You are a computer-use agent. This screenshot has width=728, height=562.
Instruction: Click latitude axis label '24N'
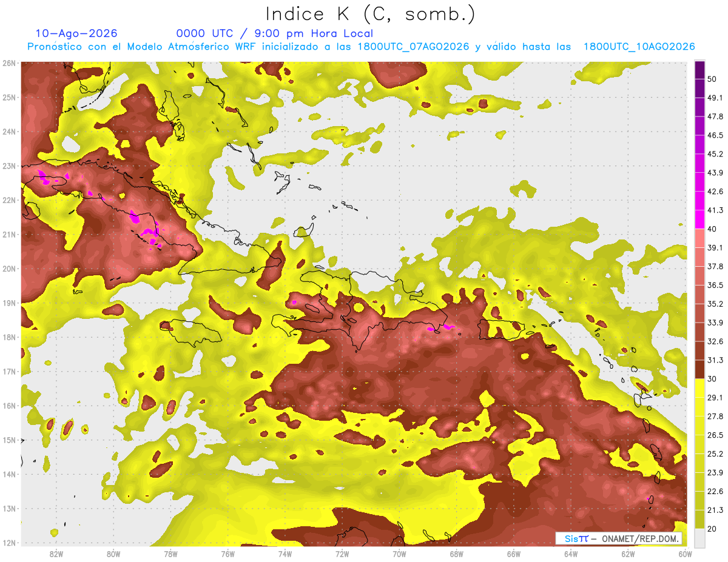[9, 132]
